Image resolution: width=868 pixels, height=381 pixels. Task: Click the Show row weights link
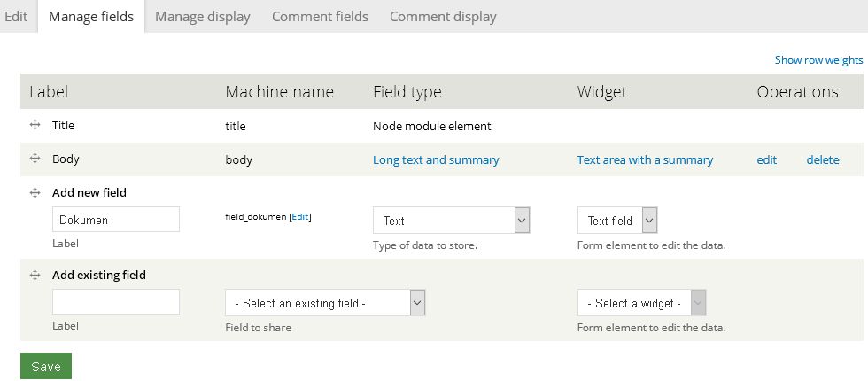[818, 60]
